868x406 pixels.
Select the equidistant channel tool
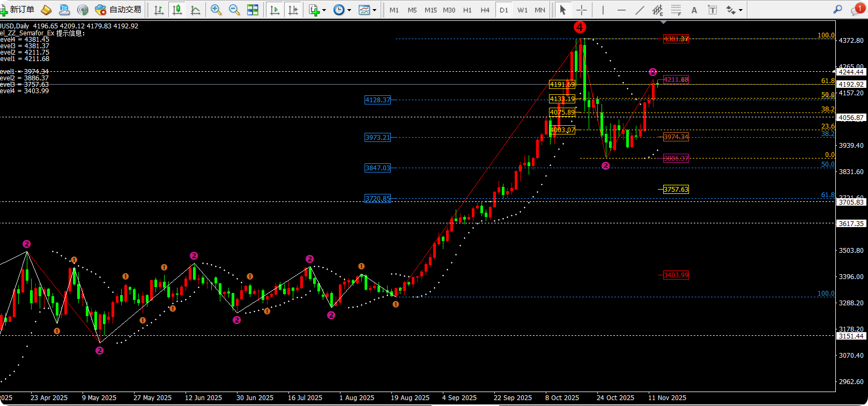pos(658,10)
